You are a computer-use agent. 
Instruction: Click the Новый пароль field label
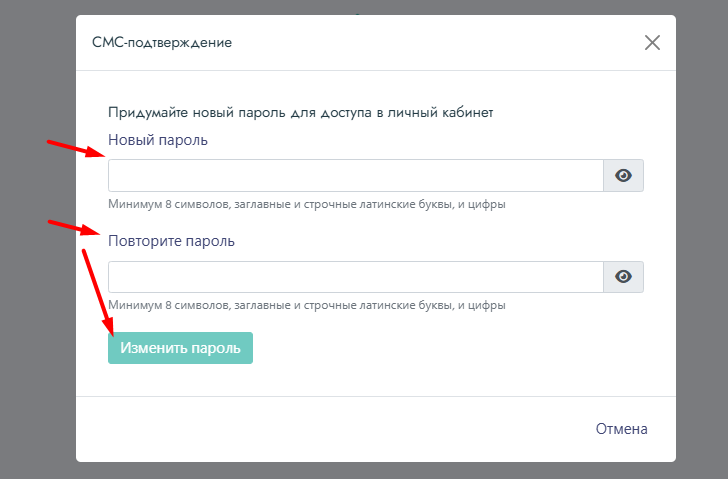click(x=158, y=140)
